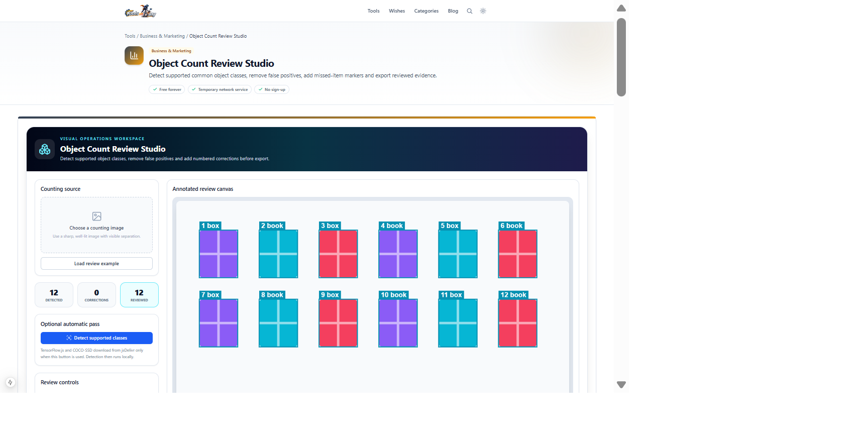Go to the Blog page
This screenshot has width=868, height=442.
[453, 11]
